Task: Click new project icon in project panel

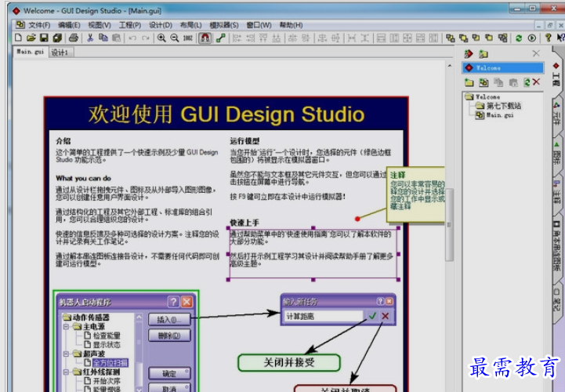Action: [469, 54]
